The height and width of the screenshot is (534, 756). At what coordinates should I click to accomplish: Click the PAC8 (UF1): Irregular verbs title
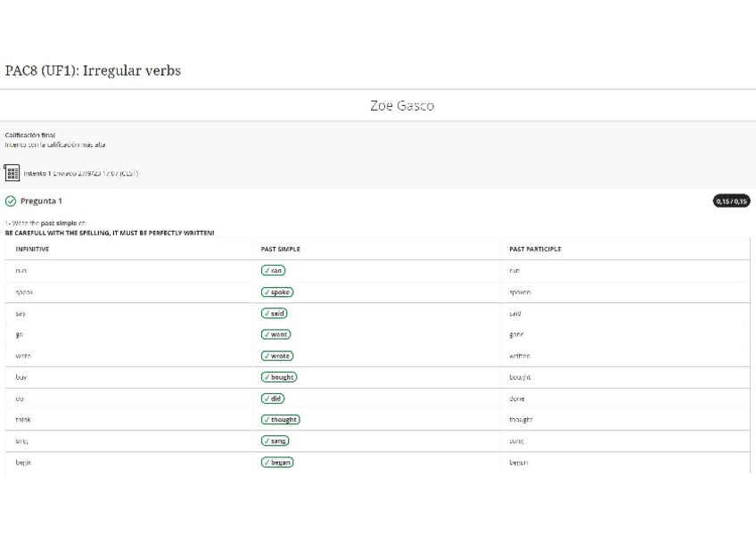click(93, 70)
